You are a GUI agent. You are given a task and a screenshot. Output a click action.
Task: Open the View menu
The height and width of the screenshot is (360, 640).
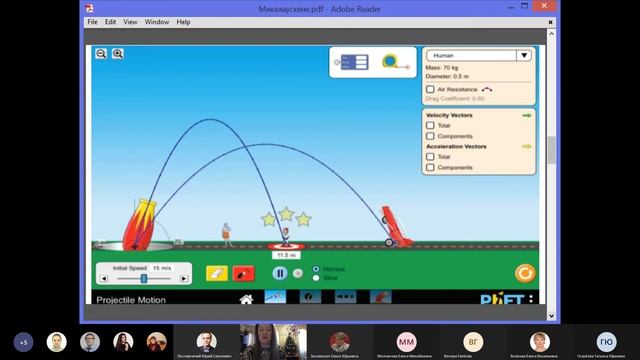(x=130, y=22)
